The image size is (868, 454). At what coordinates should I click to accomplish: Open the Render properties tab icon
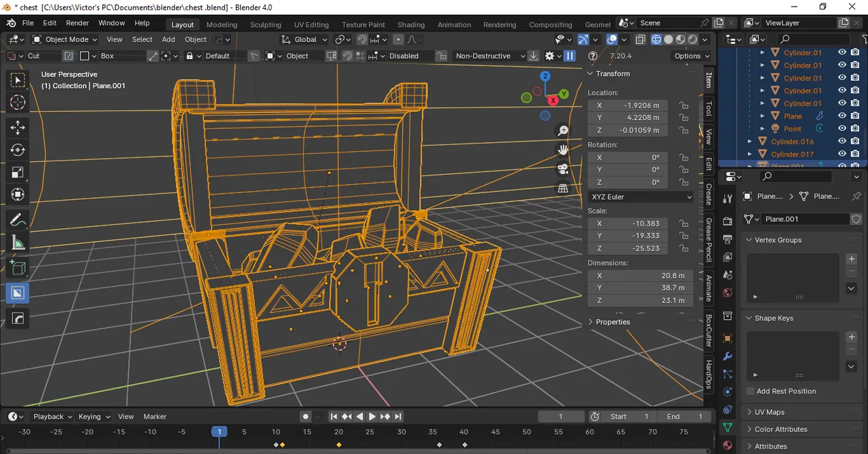pyautogui.click(x=728, y=222)
